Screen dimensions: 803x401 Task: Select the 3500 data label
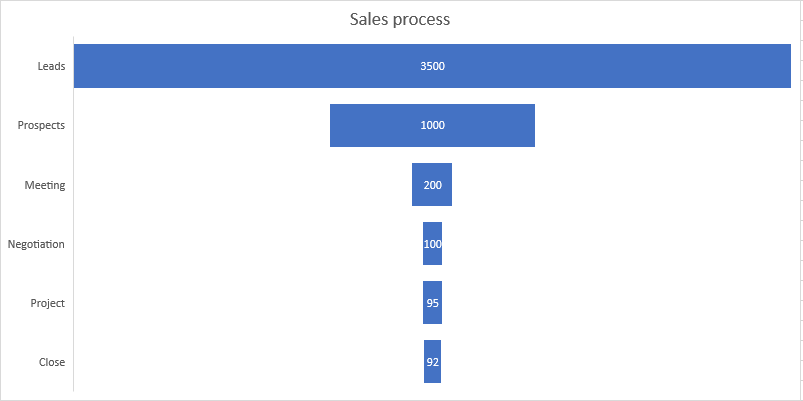tap(432, 66)
